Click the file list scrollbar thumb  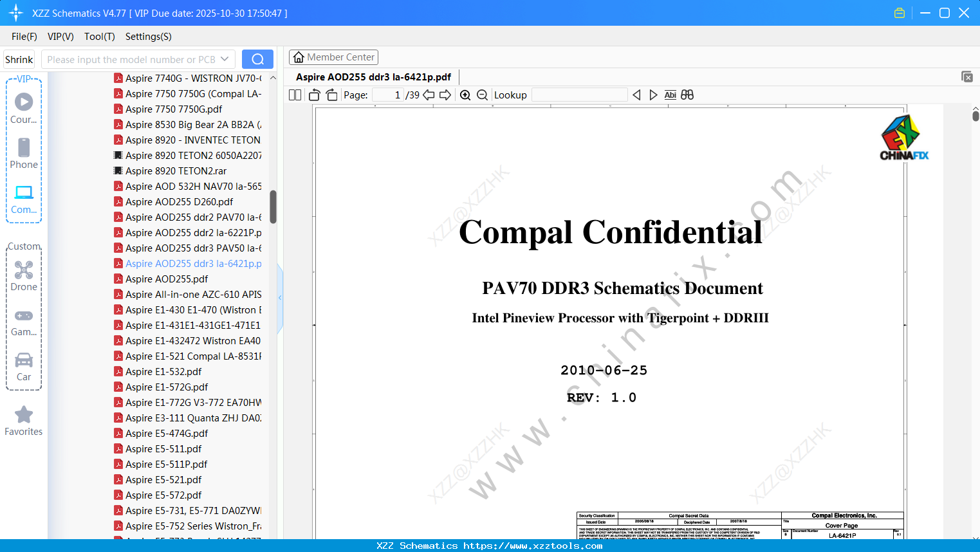tap(273, 207)
